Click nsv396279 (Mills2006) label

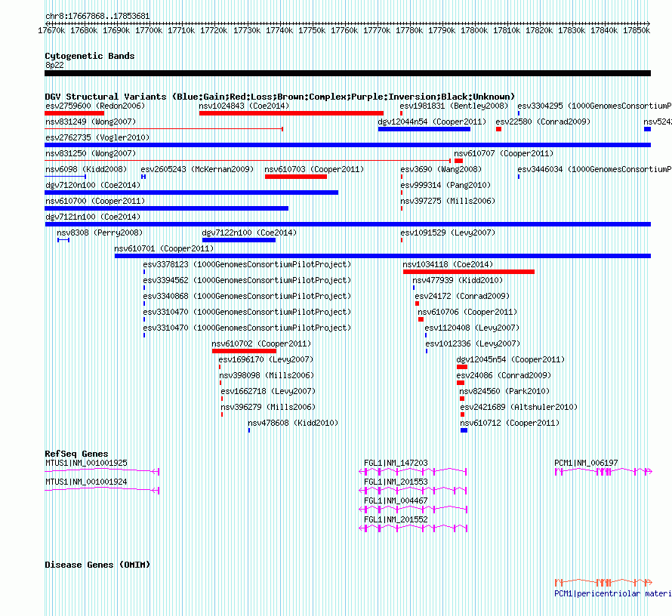(268, 407)
